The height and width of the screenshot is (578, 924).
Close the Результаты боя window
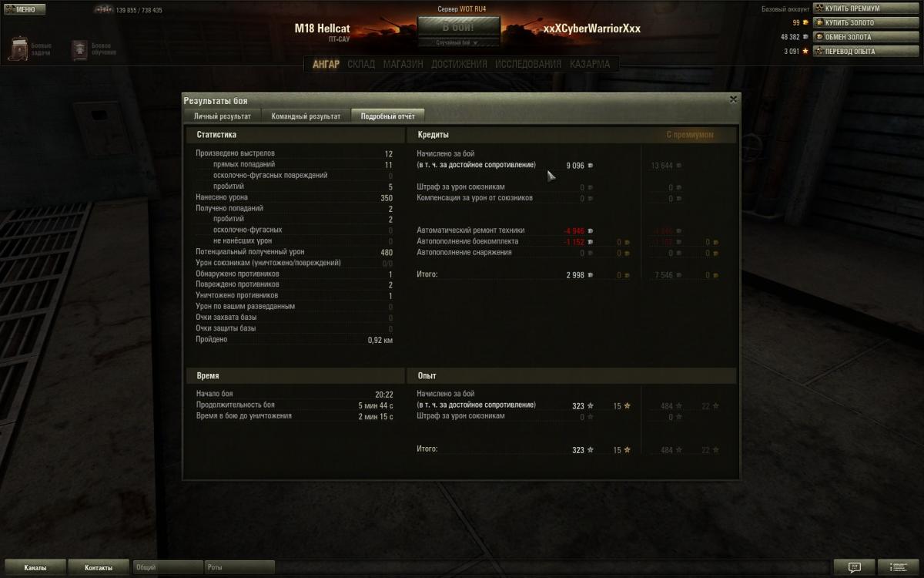tap(733, 99)
